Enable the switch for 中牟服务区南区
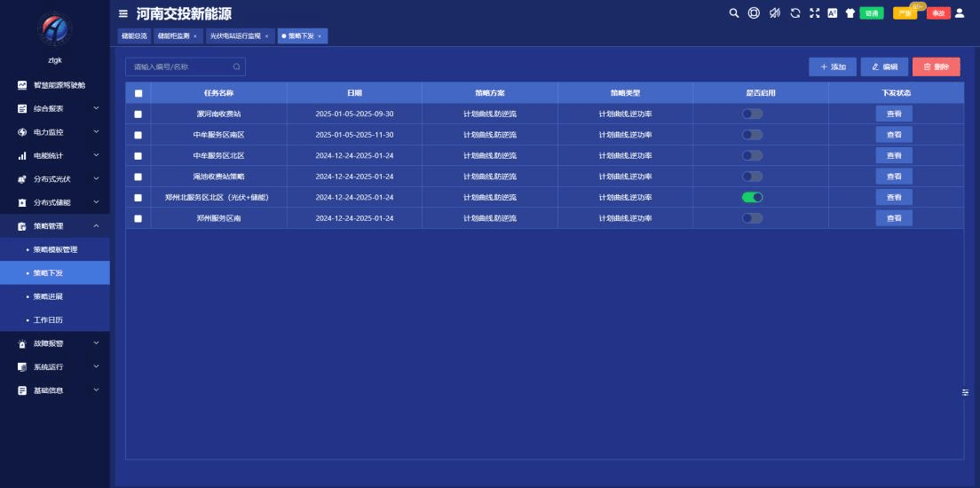This screenshot has width=980, height=488. coord(752,135)
